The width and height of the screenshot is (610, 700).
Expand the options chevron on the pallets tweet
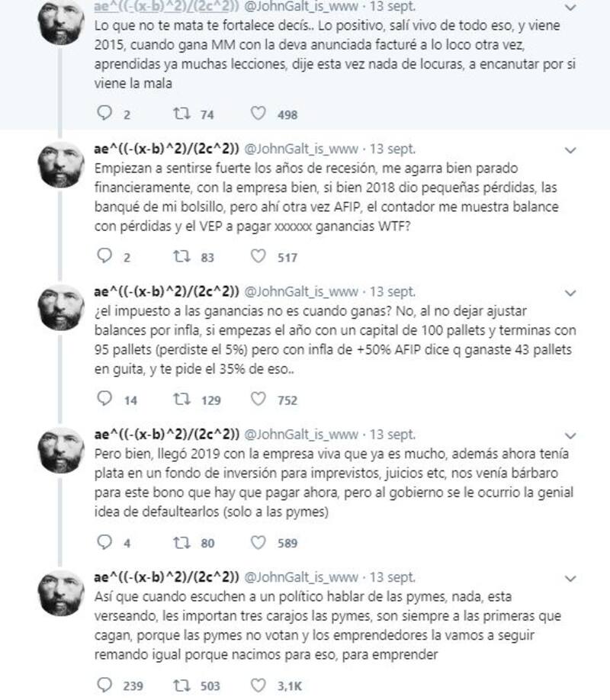point(570,294)
